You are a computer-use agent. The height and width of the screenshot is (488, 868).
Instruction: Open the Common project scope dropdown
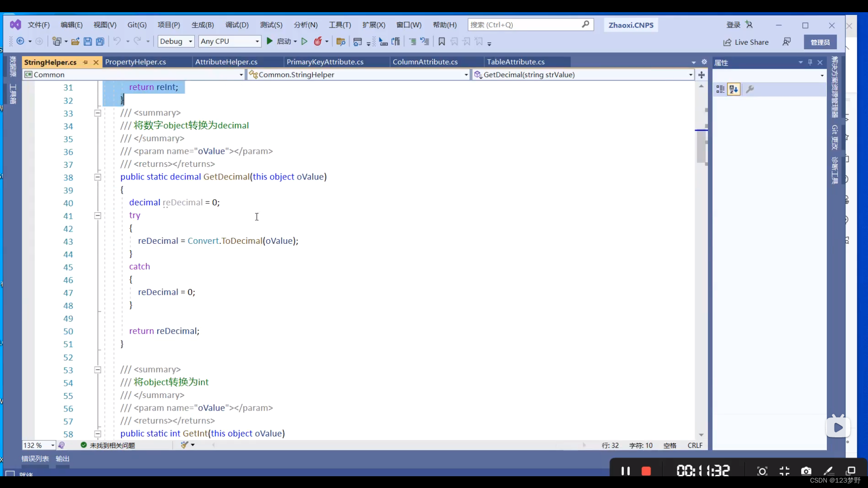coord(134,75)
